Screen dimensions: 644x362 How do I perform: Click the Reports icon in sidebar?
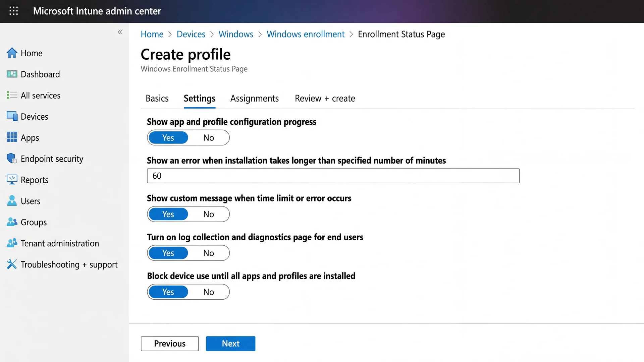[x=12, y=180]
